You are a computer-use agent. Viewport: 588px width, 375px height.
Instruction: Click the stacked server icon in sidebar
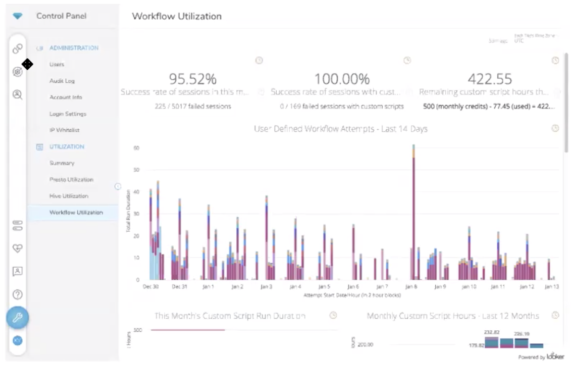(x=18, y=225)
